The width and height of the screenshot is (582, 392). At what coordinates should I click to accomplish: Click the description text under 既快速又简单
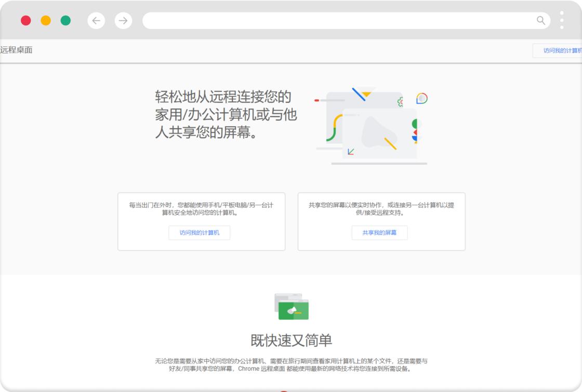(x=291, y=364)
